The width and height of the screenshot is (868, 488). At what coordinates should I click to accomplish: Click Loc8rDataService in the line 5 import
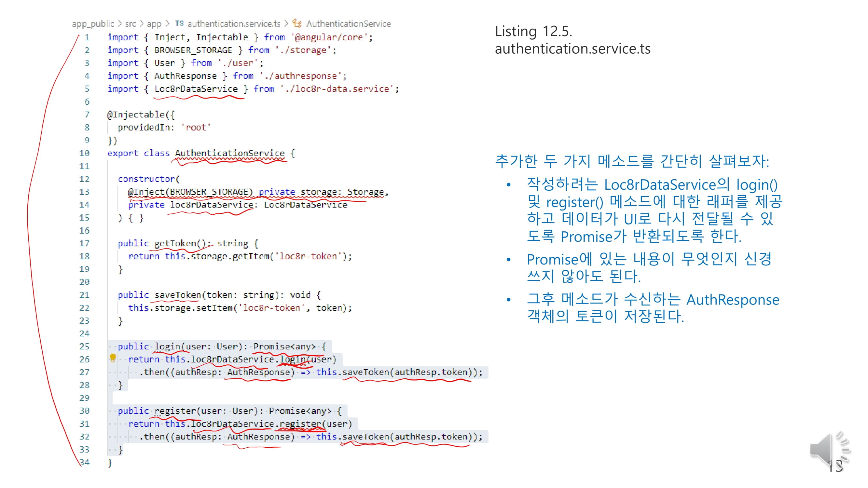click(x=196, y=89)
